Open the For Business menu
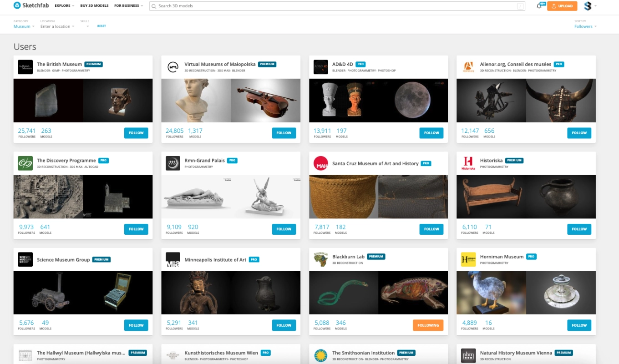This screenshot has height=364, width=619. 128,6
